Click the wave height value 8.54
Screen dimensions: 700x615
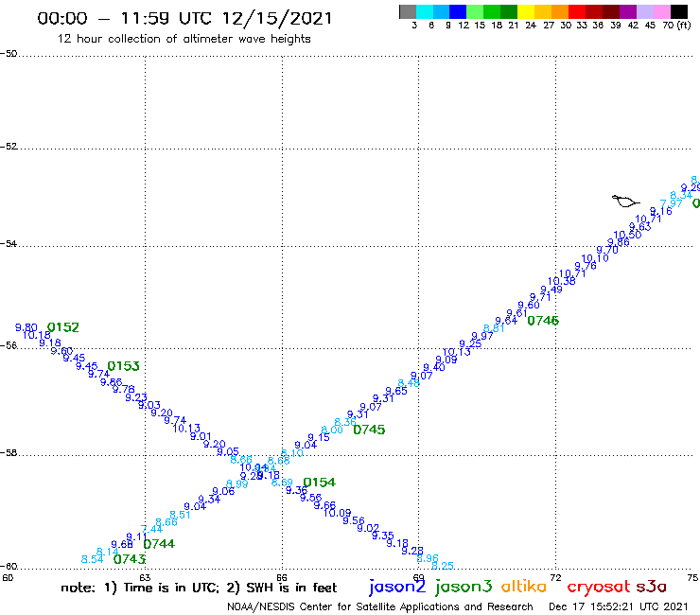pyautogui.click(x=92, y=559)
